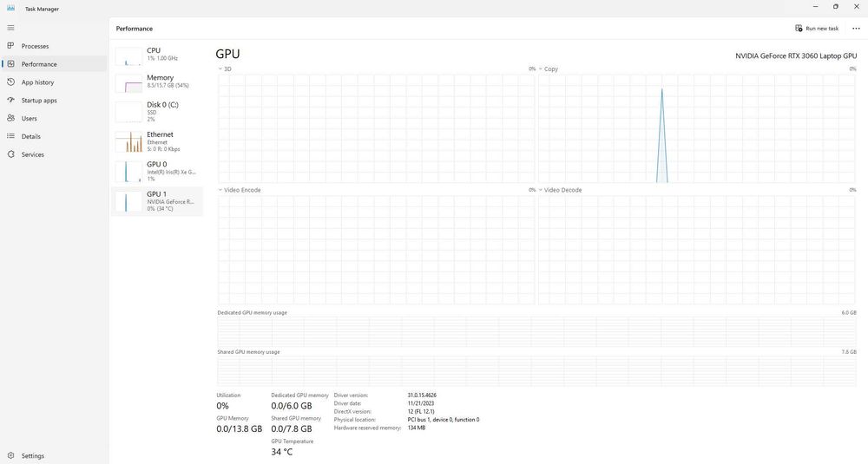Select the Disk 0 (C:) entry
Viewport: 868px width, 464px height.
[156, 112]
